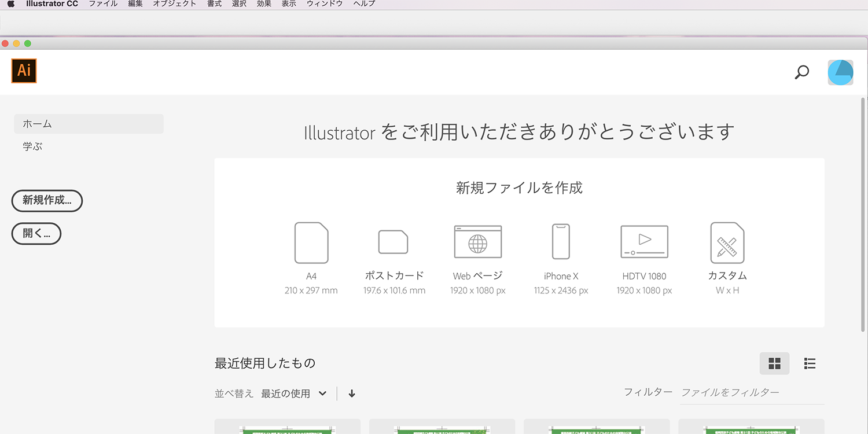Select the A4 document preset icon
This screenshot has width=868, height=434.
[311, 243]
